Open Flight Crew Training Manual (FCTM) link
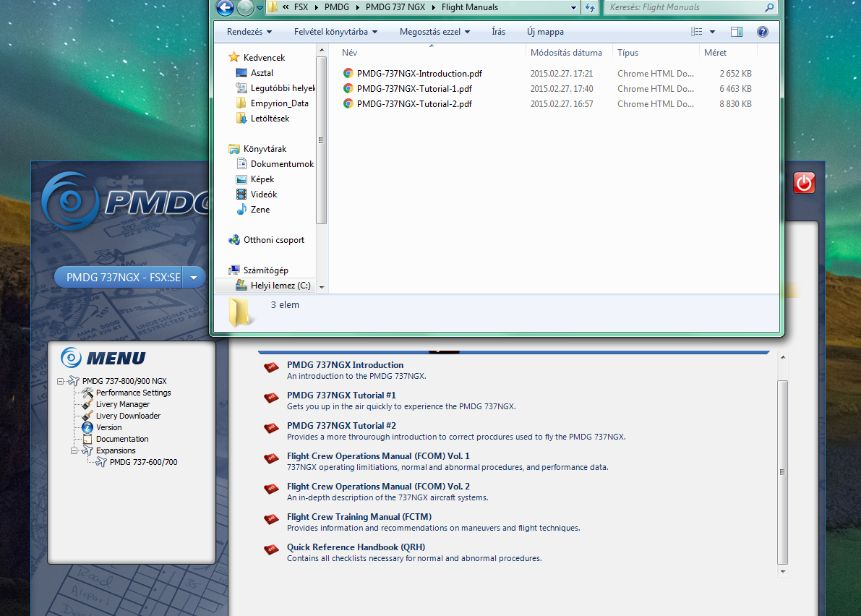The width and height of the screenshot is (861, 616). pos(359,517)
